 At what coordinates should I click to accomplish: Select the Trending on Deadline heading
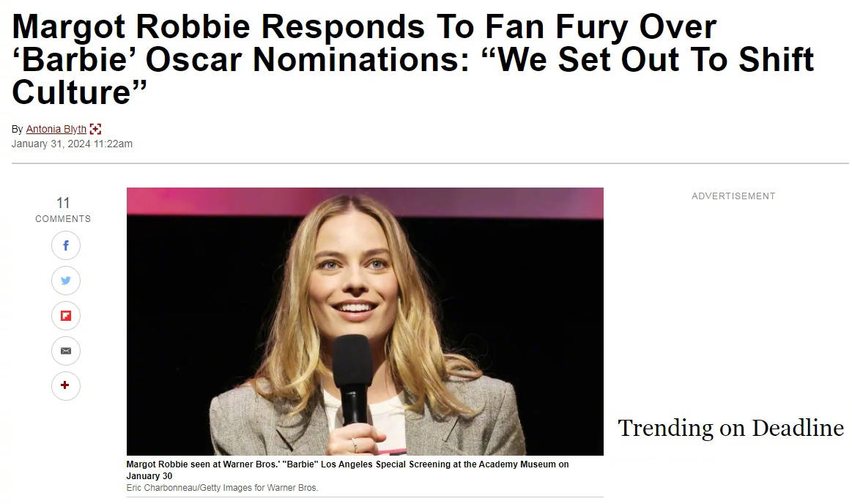click(730, 427)
